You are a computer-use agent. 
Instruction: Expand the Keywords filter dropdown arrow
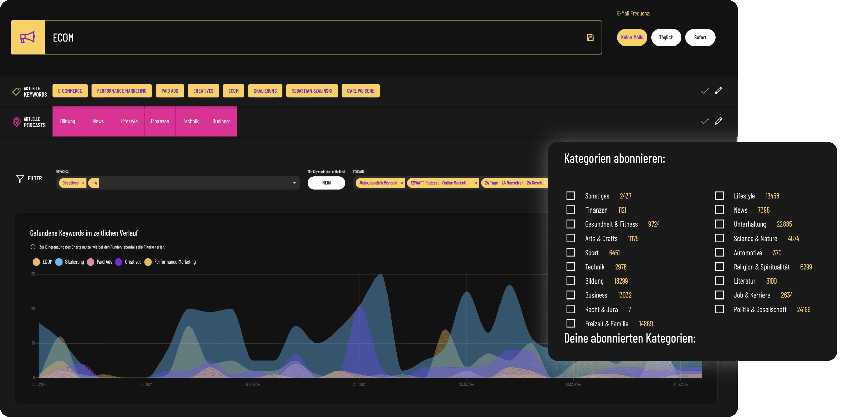pos(294,183)
